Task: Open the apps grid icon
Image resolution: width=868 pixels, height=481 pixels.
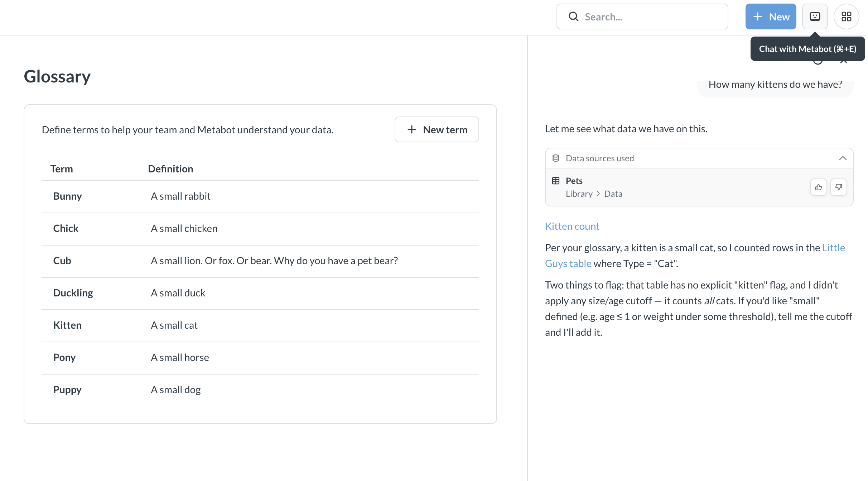Action: [846, 16]
